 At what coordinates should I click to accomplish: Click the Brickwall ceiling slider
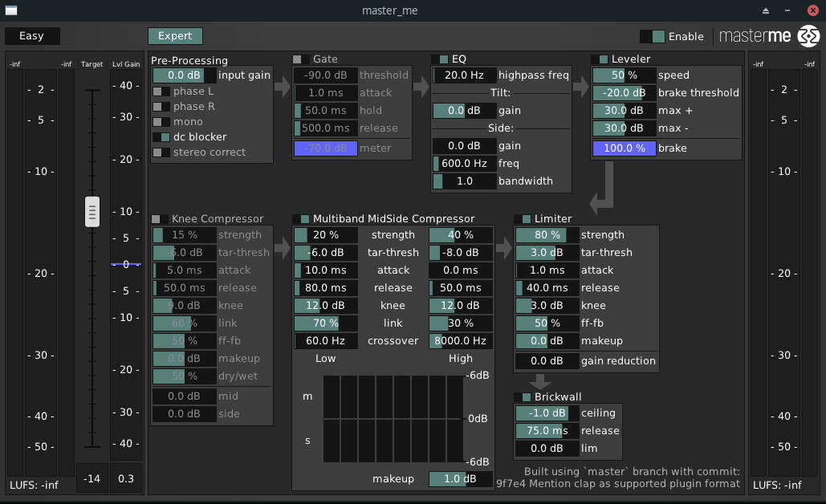point(547,413)
